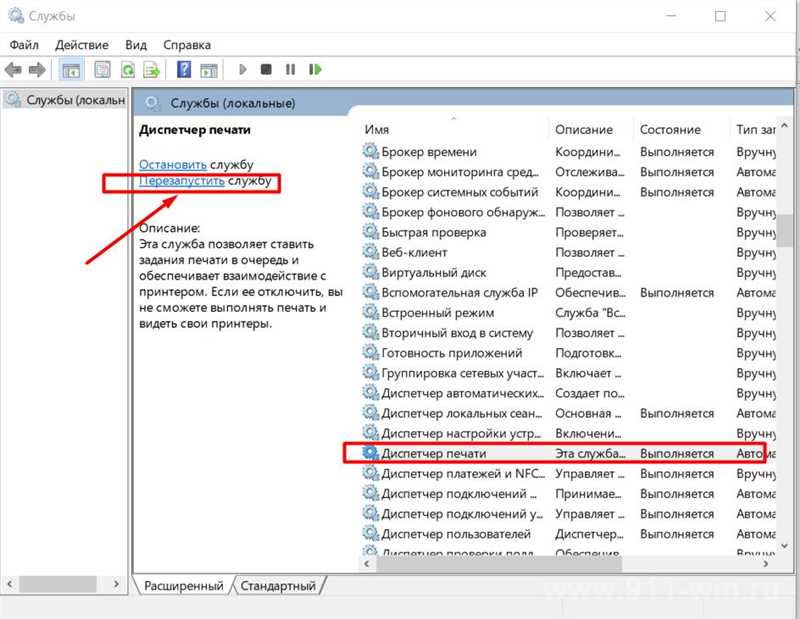800x619 pixels.
Task: Select Брокер мониторинга сред service
Action: [568, 172]
